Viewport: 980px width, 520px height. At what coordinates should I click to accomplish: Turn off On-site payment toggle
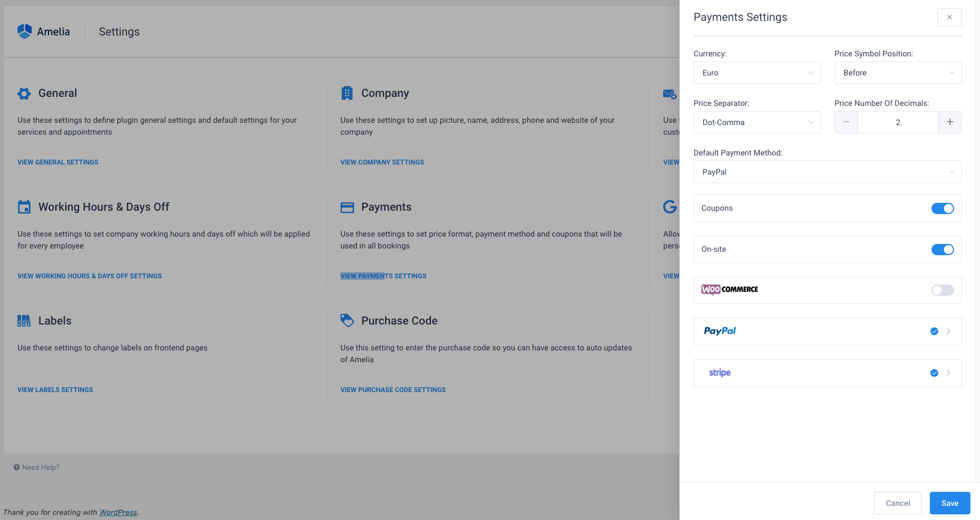click(x=943, y=250)
